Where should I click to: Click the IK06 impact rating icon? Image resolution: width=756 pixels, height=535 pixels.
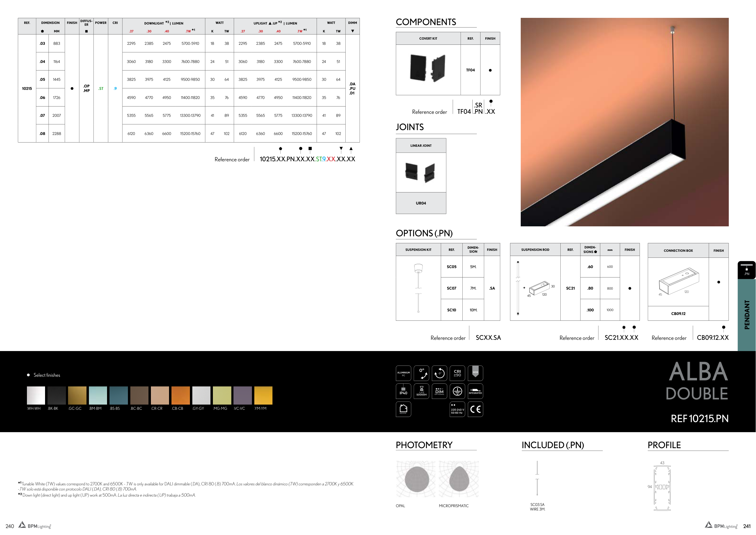475,373
